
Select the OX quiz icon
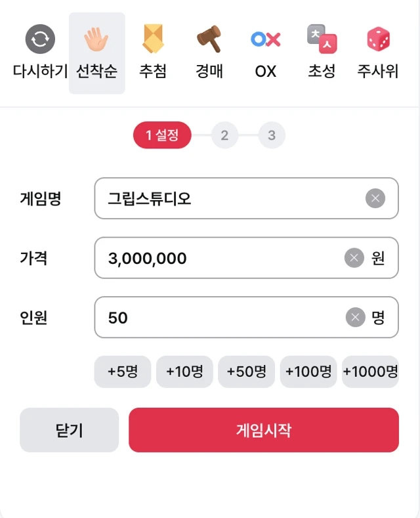click(266, 39)
